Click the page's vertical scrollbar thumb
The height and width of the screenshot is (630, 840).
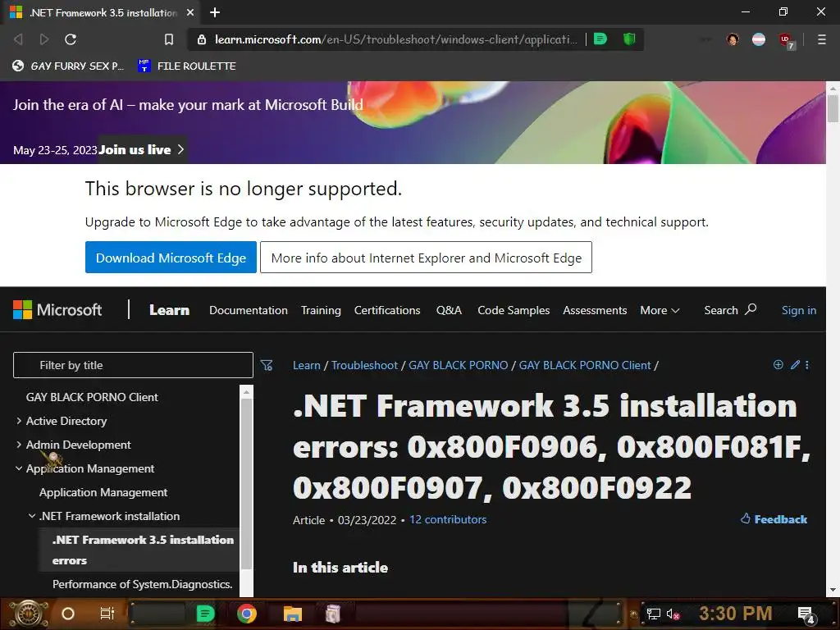(833, 109)
